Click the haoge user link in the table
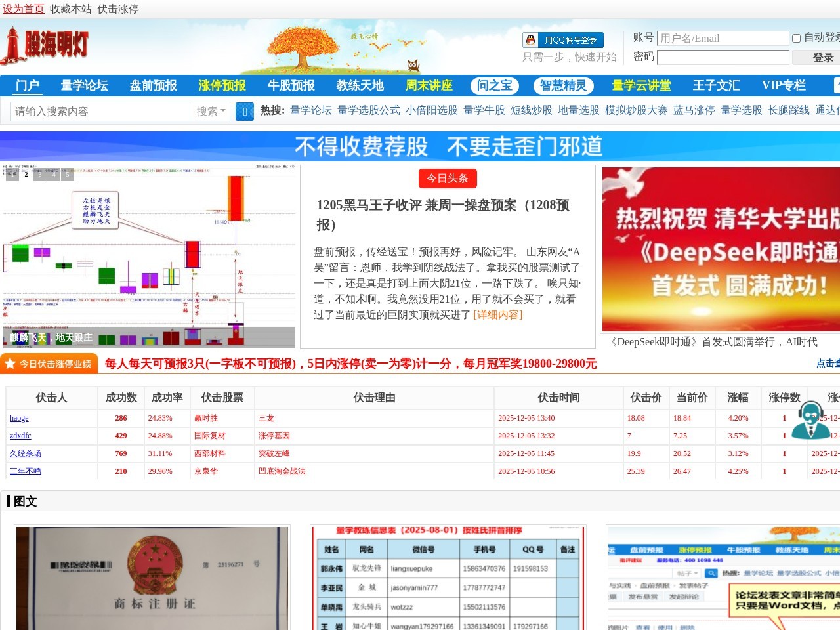 [19, 418]
